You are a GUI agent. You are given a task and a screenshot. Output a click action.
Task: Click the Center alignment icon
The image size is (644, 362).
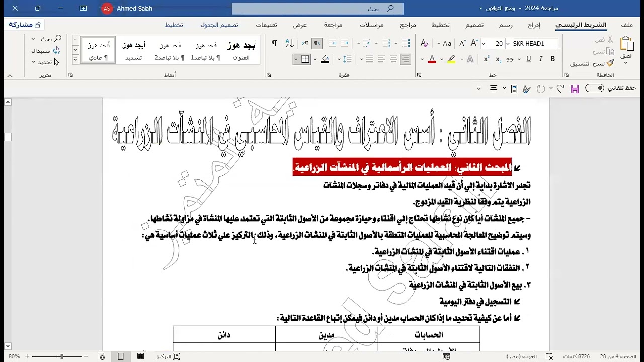[393, 59]
